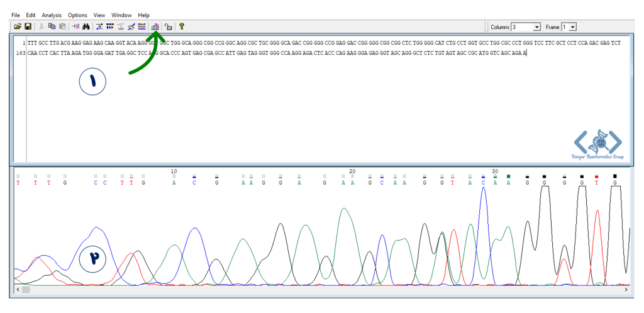644x313 pixels.
Task: Click position marker 10 on chromatogram
Action: 174,171
